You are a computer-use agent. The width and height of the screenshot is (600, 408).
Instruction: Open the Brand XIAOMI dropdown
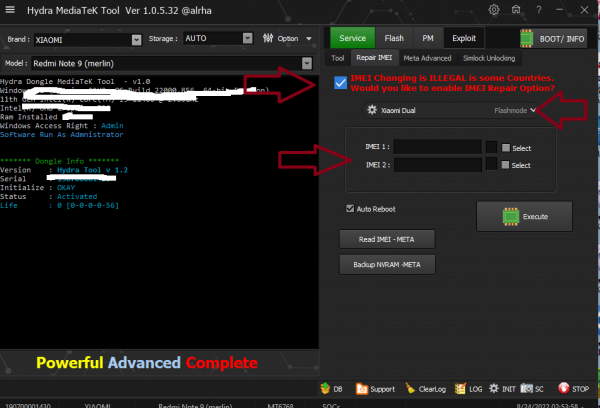click(x=137, y=40)
